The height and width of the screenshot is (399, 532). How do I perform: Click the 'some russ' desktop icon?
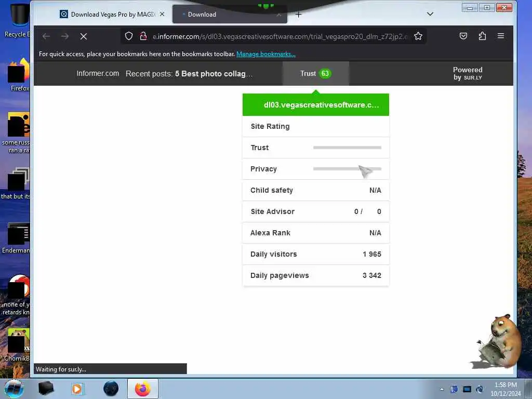pos(17,132)
